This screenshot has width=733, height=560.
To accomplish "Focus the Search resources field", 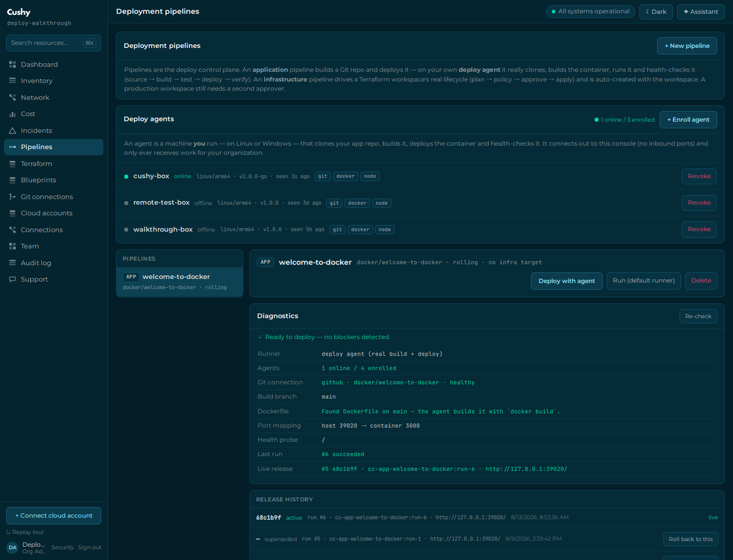I will [x=54, y=43].
